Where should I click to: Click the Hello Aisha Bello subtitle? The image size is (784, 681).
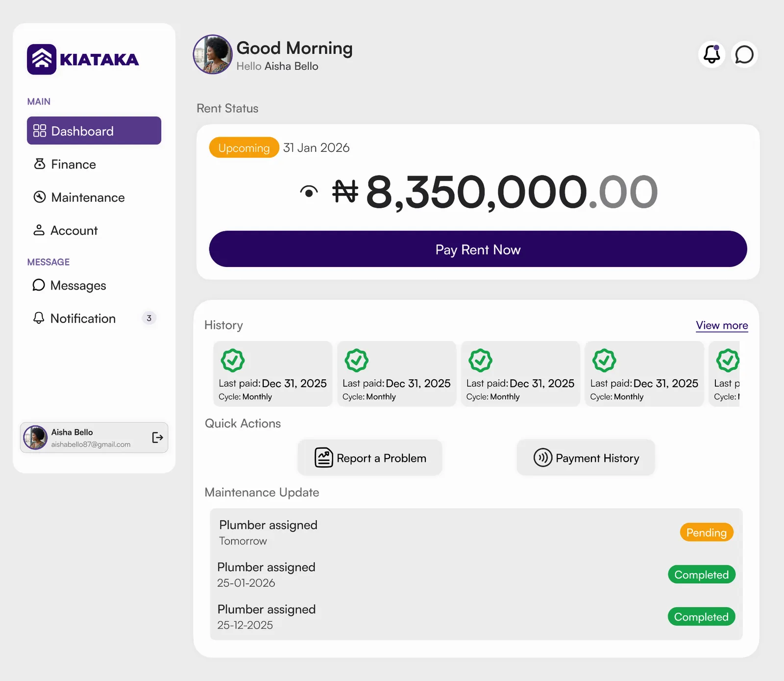tap(277, 66)
